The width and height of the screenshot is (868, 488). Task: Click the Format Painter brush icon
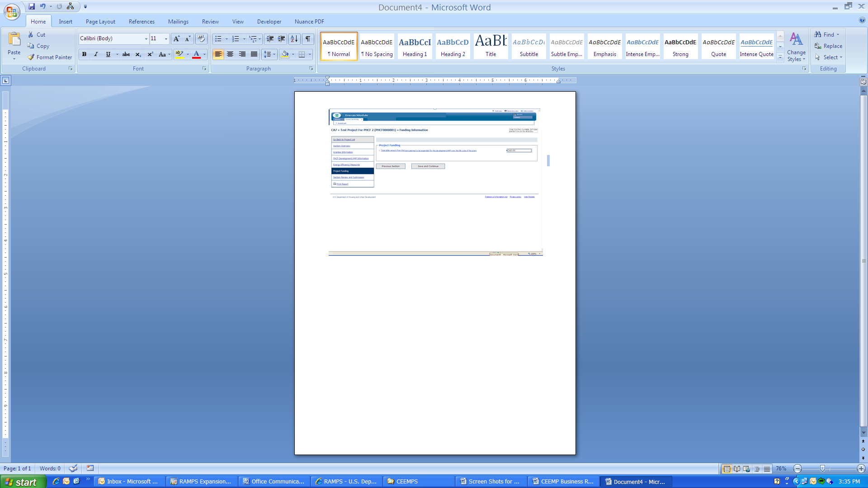pos(31,57)
